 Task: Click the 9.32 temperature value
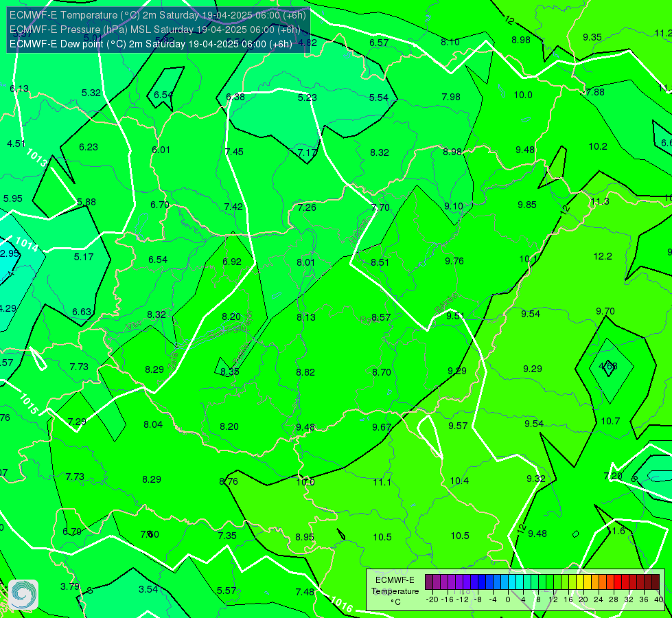pyautogui.click(x=535, y=479)
